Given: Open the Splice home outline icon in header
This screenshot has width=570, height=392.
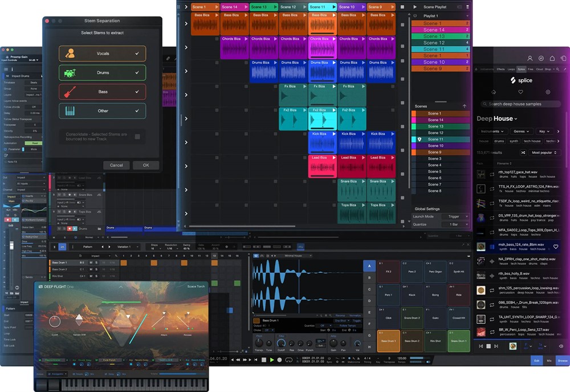Looking at the screenshot, I should click(x=552, y=58).
